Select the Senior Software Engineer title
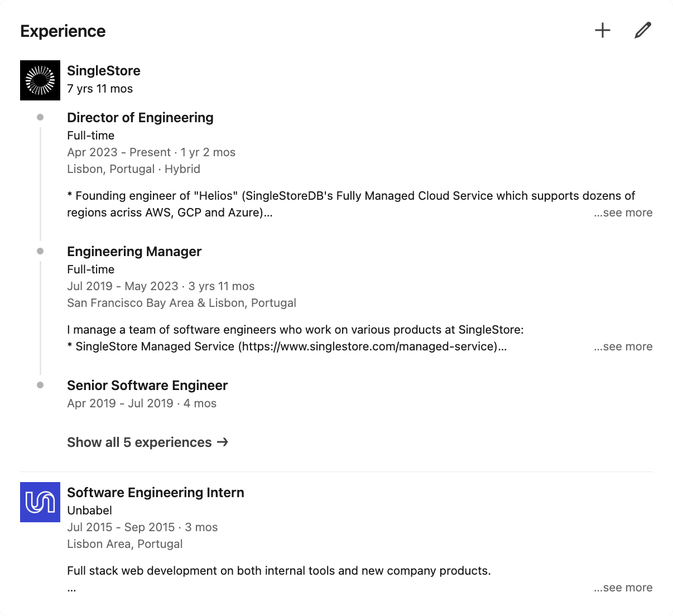Viewport: 673px width, 616px height. click(147, 386)
